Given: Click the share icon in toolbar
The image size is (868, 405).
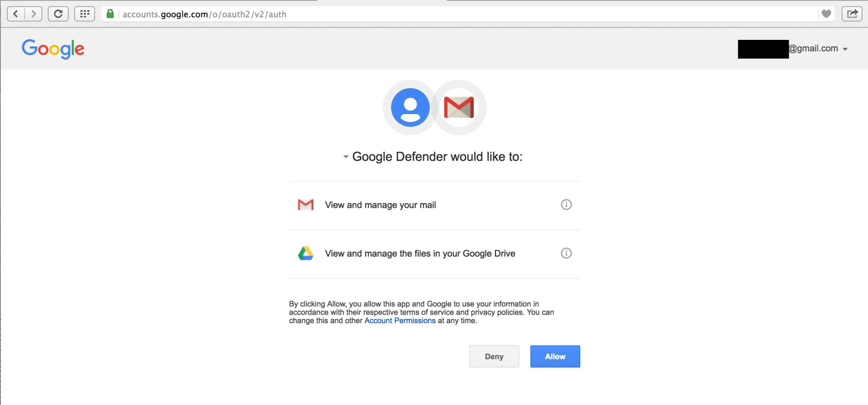Looking at the screenshot, I should tap(852, 14).
